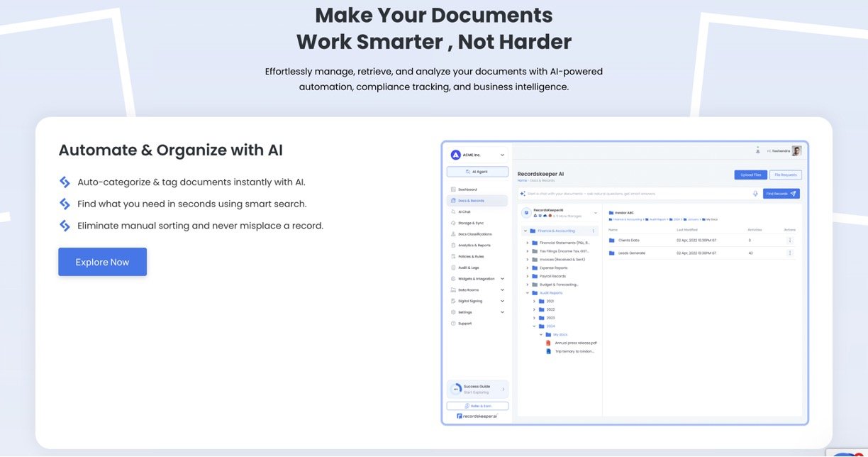The width and height of the screenshot is (868, 457).
Task: Open three-dot menu for Leads Generate row
Action: [790, 253]
